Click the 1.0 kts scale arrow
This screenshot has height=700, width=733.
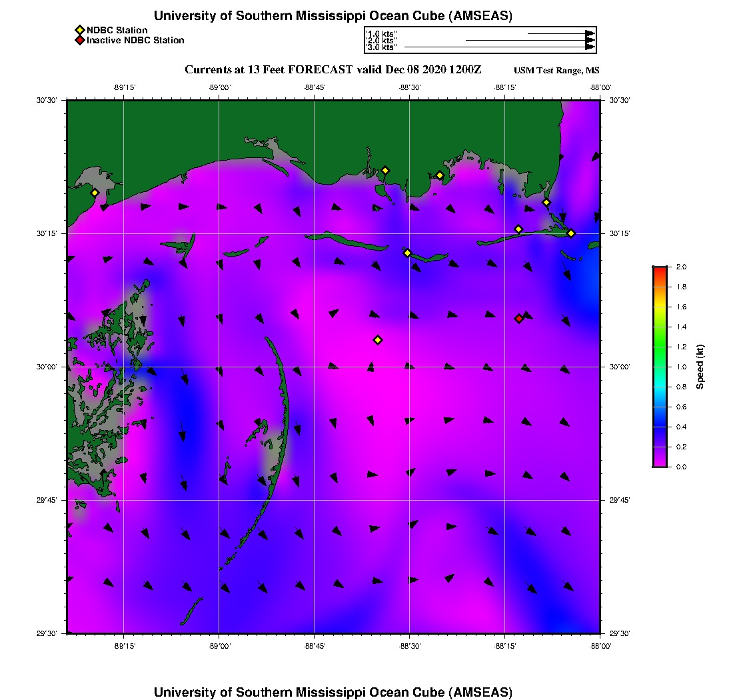[560, 33]
